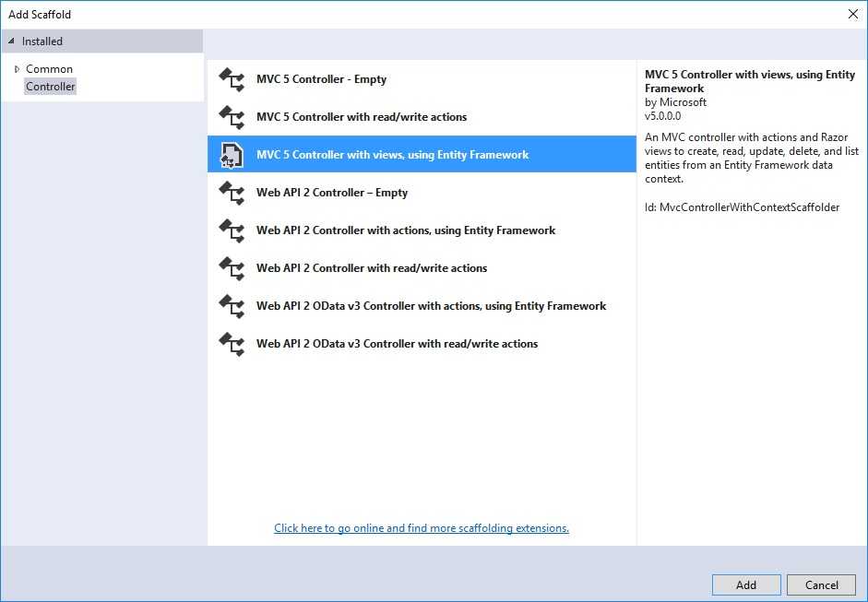Click the MVC 5 Controller - Empty scaffold icon
868x602 pixels.
click(232, 79)
